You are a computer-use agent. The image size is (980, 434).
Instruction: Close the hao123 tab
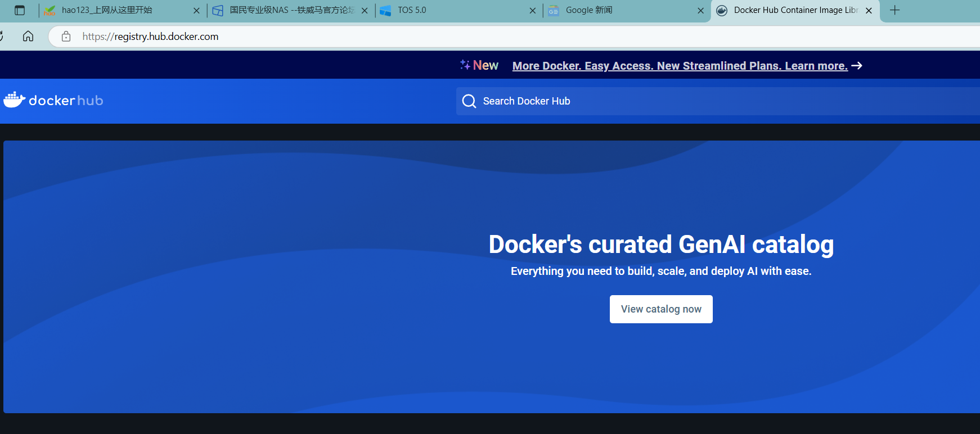pyautogui.click(x=196, y=10)
